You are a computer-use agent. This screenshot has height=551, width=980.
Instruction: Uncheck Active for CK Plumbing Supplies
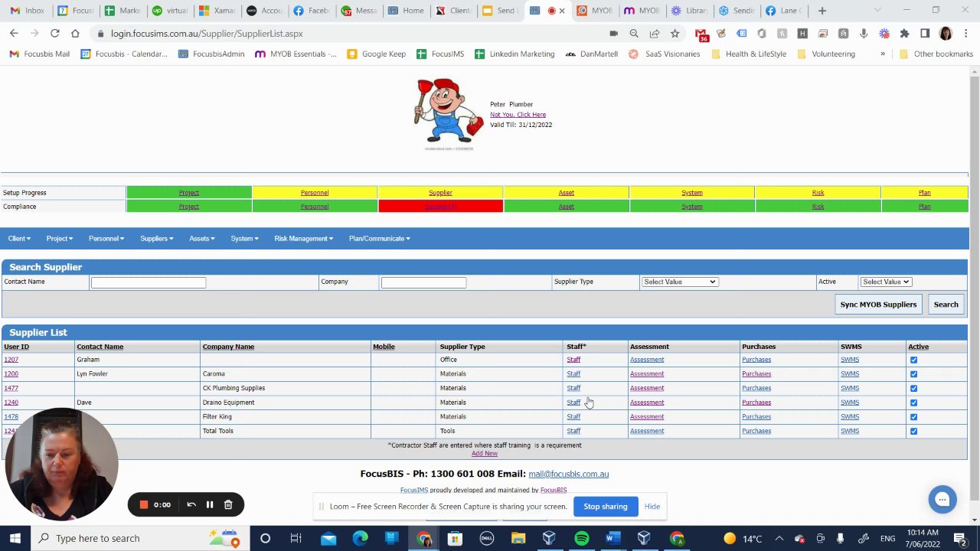pyautogui.click(x=913, y=388)
